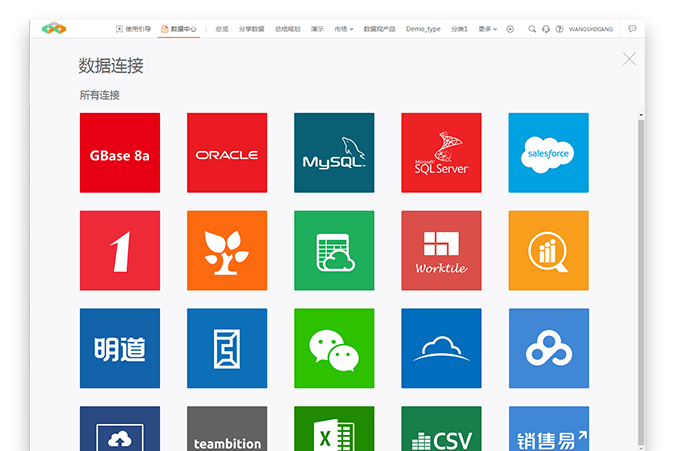Click the blue square-glyph logo tile
This screenshot has height=451, width=675.
tap(227, 348)
